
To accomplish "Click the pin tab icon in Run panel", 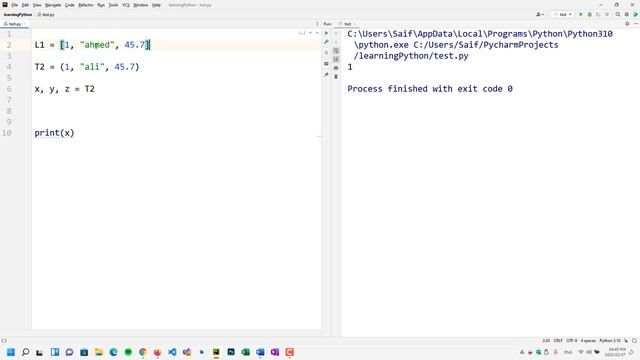I will pyautogui.click(x=326, y=75).
